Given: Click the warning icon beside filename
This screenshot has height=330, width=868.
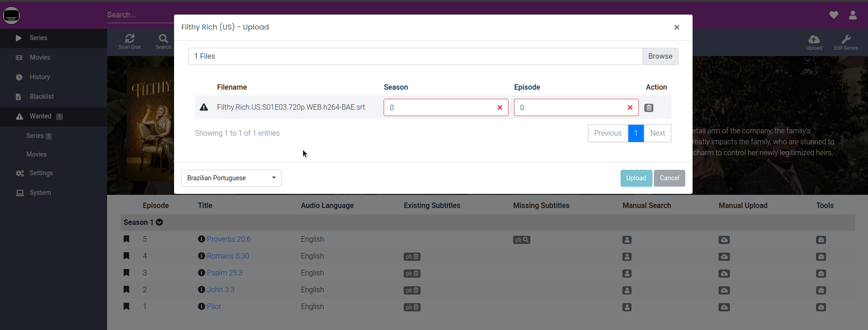Looking at the screenshot, I should (x=204, y=107).
